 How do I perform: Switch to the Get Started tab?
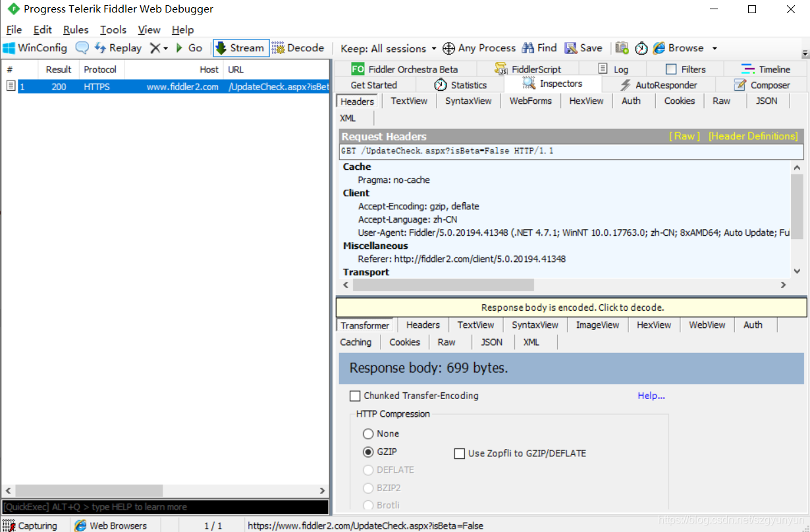point(374,85)
